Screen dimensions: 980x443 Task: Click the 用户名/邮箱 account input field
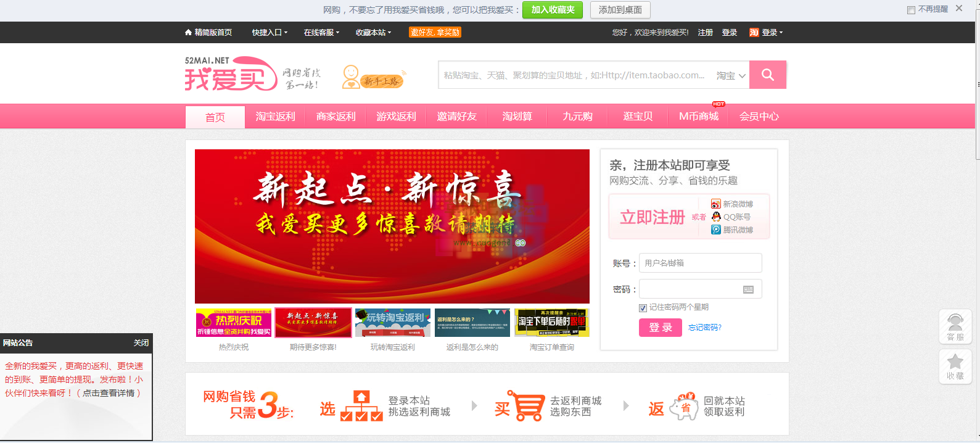(701, 263)
